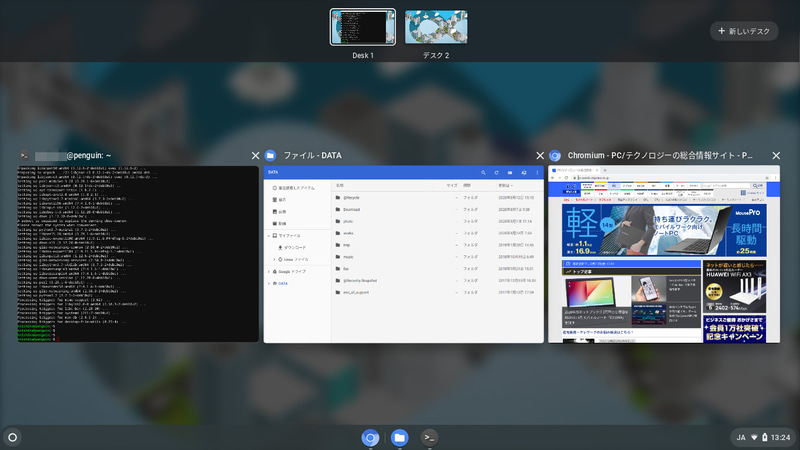
Task: Open the end_of_support folder row
Action: [437, 292]
